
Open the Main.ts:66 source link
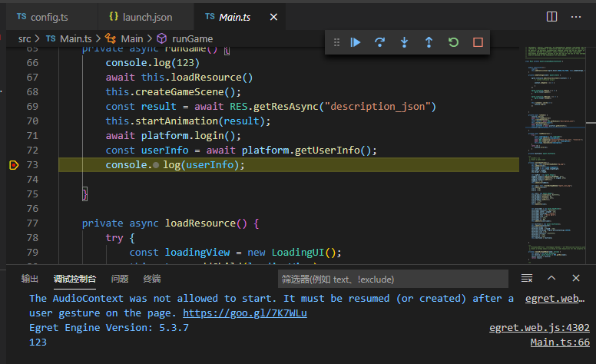point(560,342)
